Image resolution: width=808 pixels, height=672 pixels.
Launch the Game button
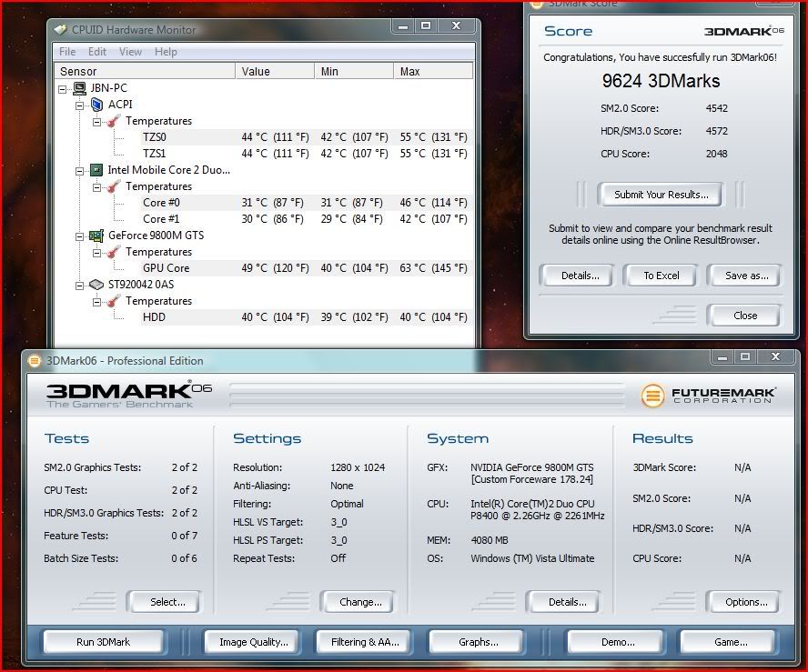[730, 642]
